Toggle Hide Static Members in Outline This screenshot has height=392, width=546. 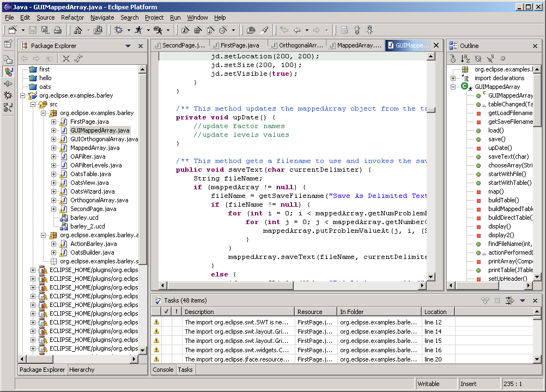coord(490,59)
